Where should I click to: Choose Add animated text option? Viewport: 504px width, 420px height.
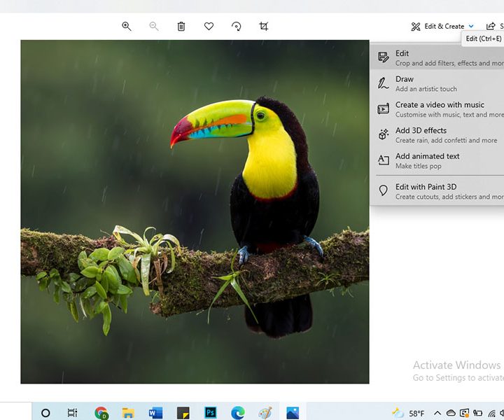tap(437, 161)
